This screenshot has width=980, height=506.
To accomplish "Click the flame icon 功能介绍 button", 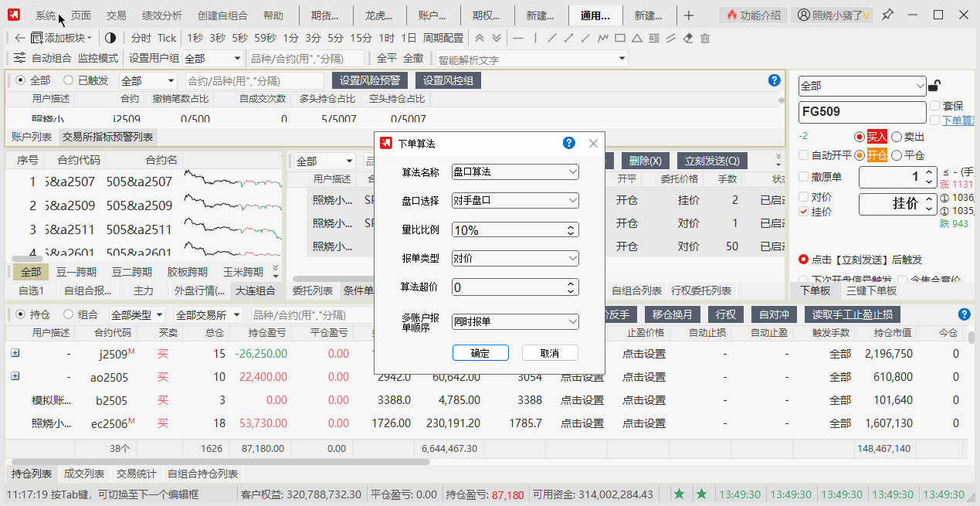I will 754,15.
